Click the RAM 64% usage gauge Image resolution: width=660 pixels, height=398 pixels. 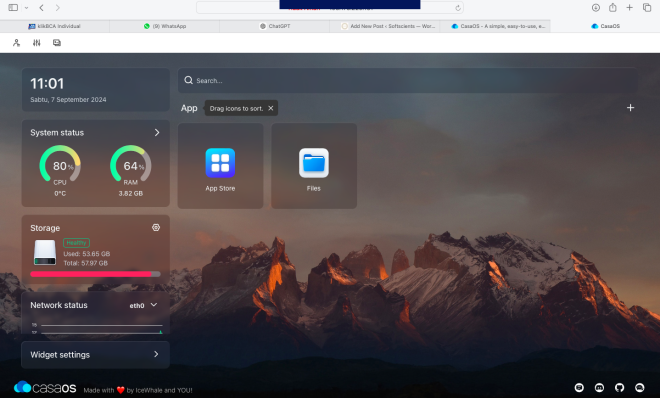point(130,164)
